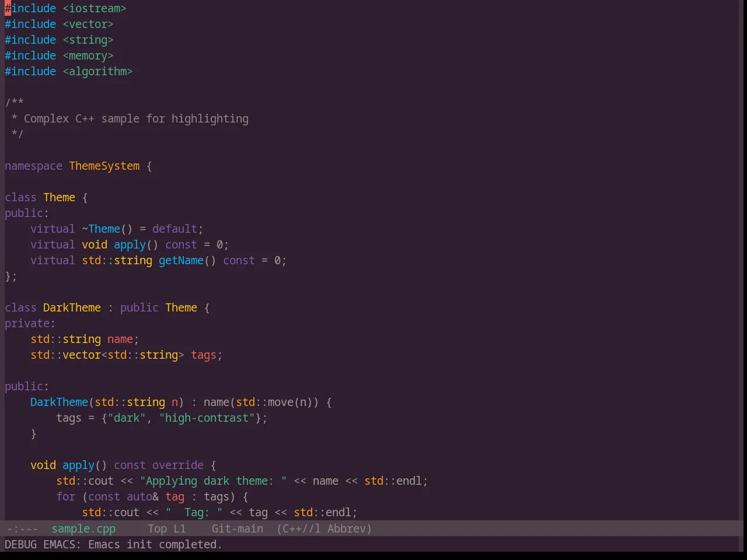Click the string literal "high-contrast"
Screen dimensions: 747x560
click(x=207, y=418)
